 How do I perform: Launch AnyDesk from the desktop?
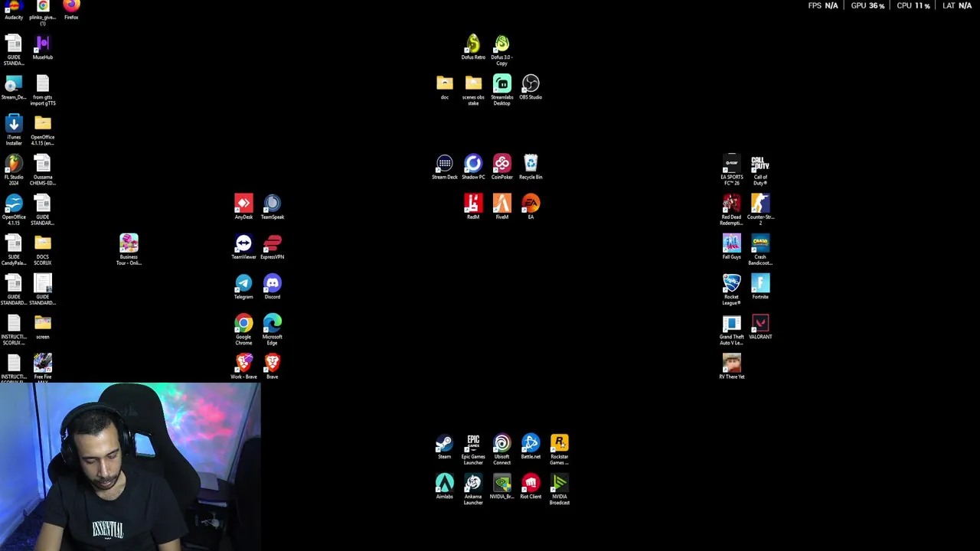tap(243, 207)
